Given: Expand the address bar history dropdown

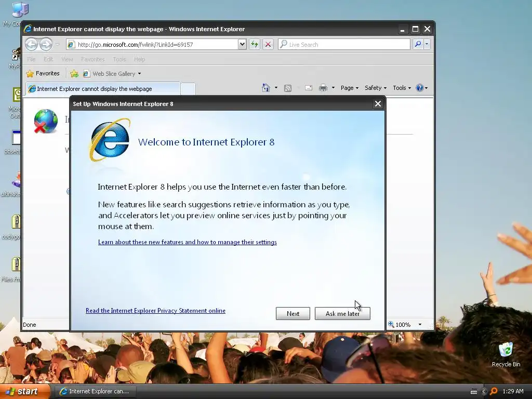Looking at the screenshot, I should 242,44.
